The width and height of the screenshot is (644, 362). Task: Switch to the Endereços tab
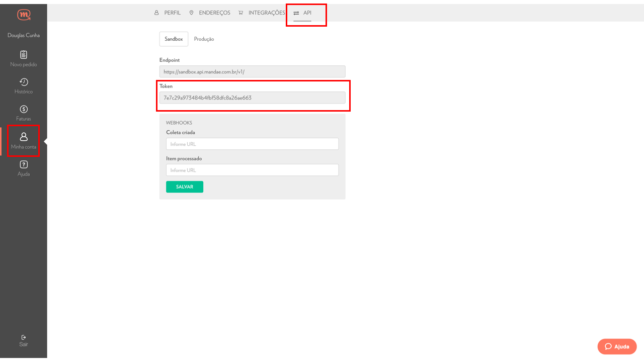point(210,13)
